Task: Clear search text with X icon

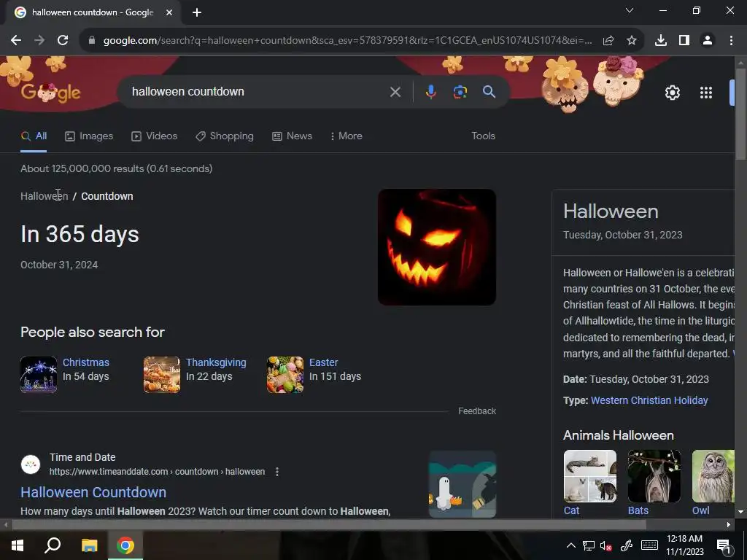Action: (x=395, y=92)
